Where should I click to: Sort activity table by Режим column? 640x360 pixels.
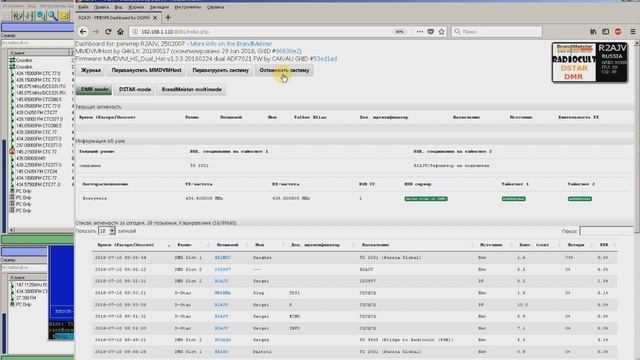[x=184, y=245]
